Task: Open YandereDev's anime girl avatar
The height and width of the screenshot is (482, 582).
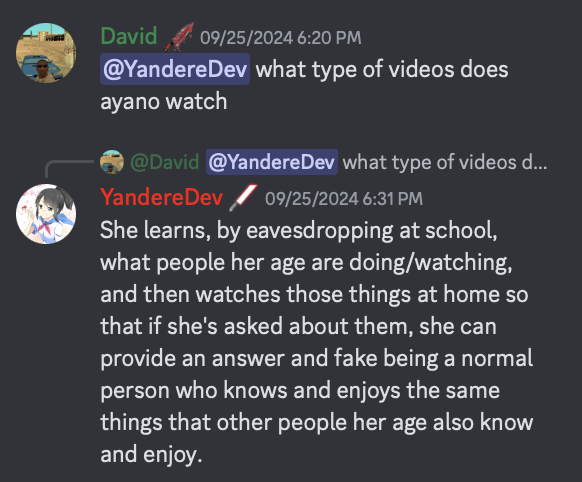Action: coord(46,214)
